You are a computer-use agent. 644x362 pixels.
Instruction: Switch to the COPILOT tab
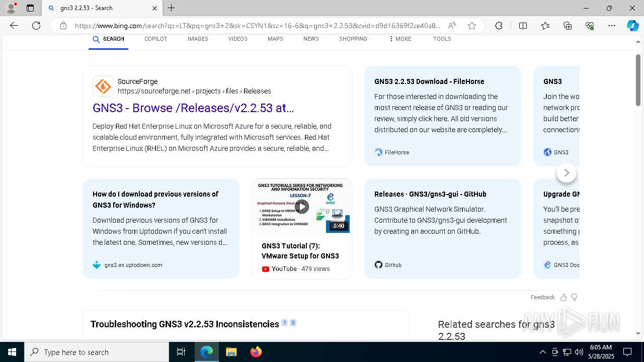pos(156,39)
